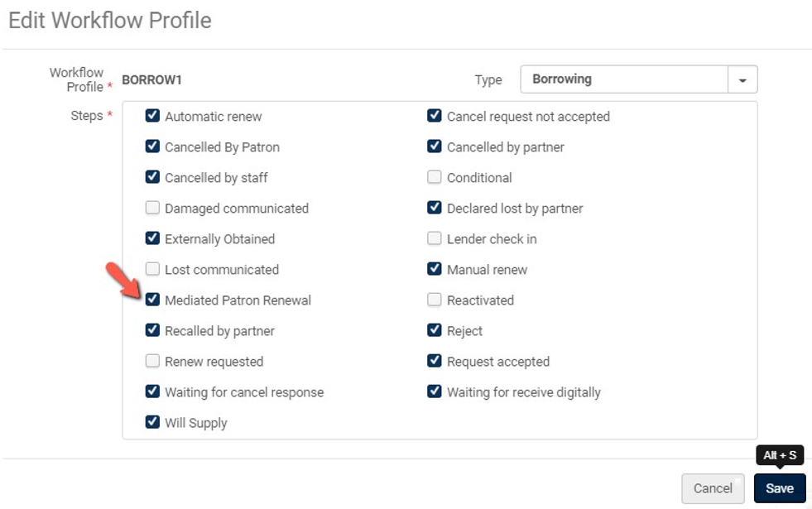This screenshot has height=509, width=812.
Task: Enable the Renew requested checkbox
Action: coord(152,360)
